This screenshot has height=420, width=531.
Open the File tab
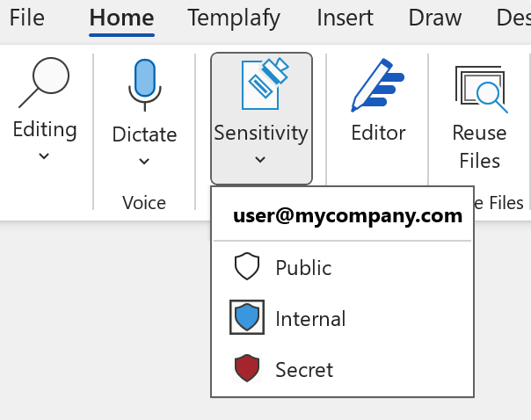26,17
